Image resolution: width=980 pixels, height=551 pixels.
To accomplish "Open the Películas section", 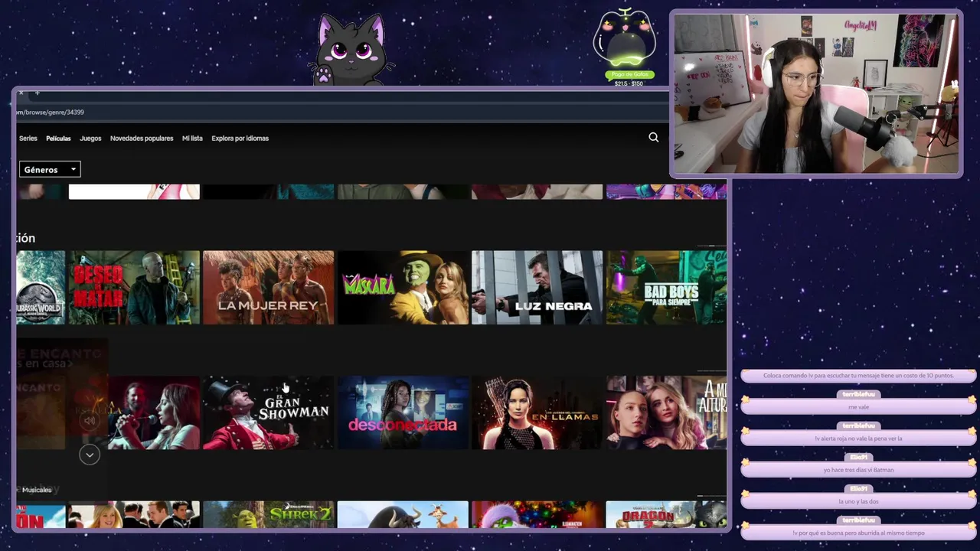I will point(58,139).
